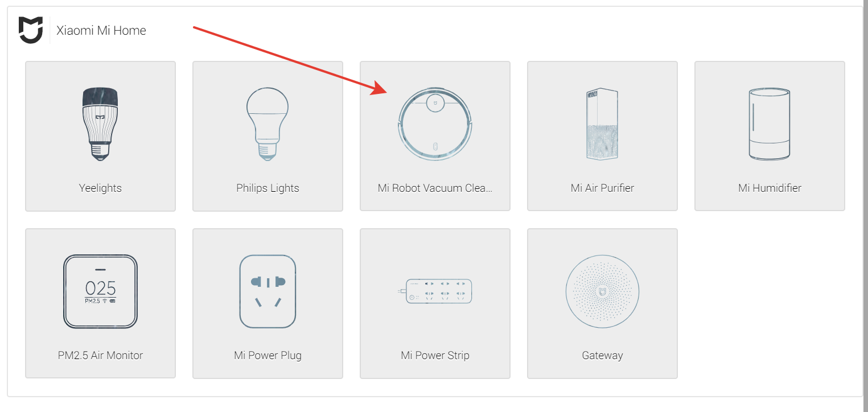Pick the Mi Power Plug socket icon
The height and width of the screenshot is (412, 868).
[268, 291]
